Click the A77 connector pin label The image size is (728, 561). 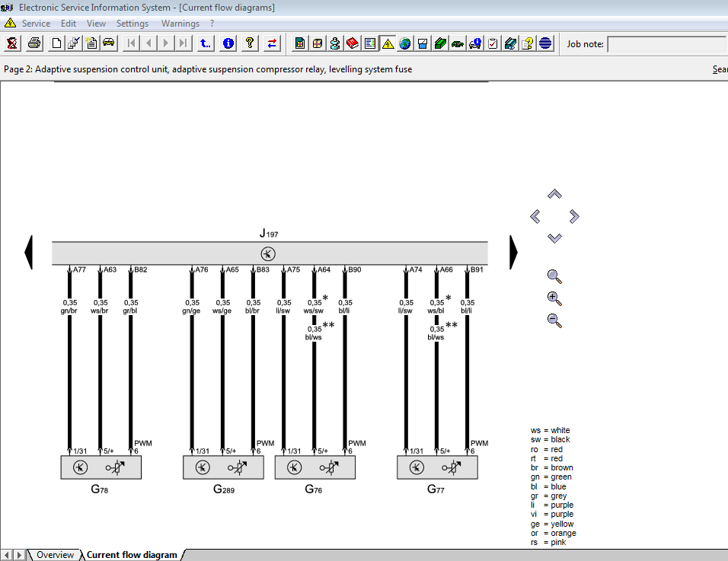tap(79, 269)
